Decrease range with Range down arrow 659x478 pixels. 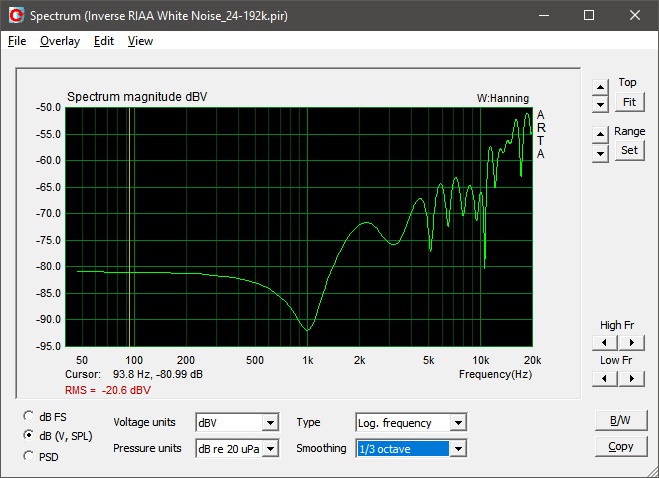coord(600,153)
